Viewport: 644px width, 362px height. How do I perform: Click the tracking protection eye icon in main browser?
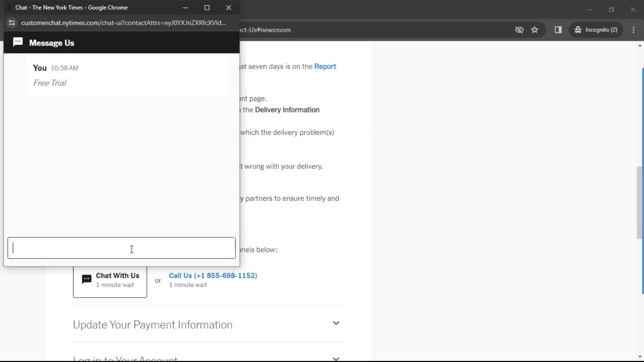tap(519, 30)
